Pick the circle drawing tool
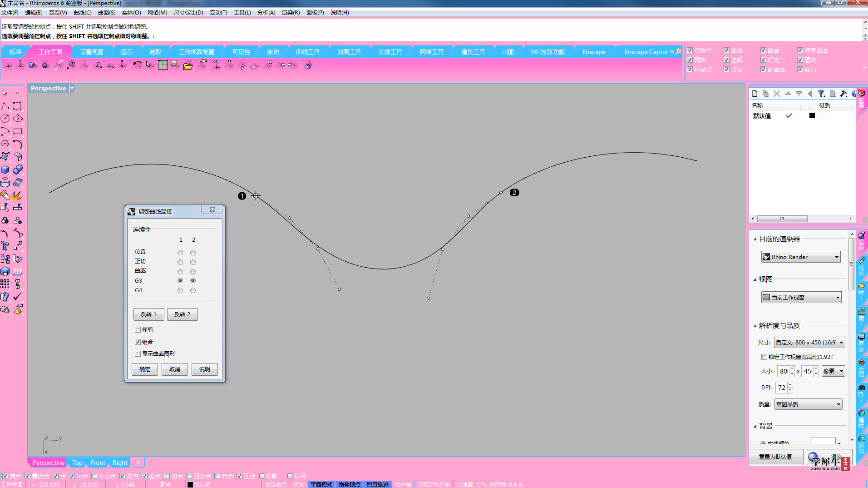868x488 pixels. 5,119
